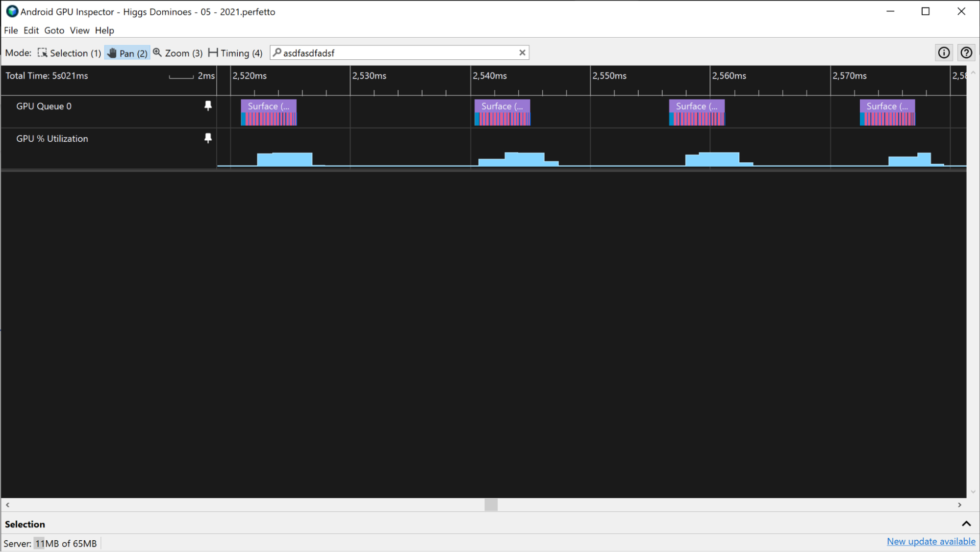Open the File menu
Screen dimensions: 980x552
pos(11,30)
